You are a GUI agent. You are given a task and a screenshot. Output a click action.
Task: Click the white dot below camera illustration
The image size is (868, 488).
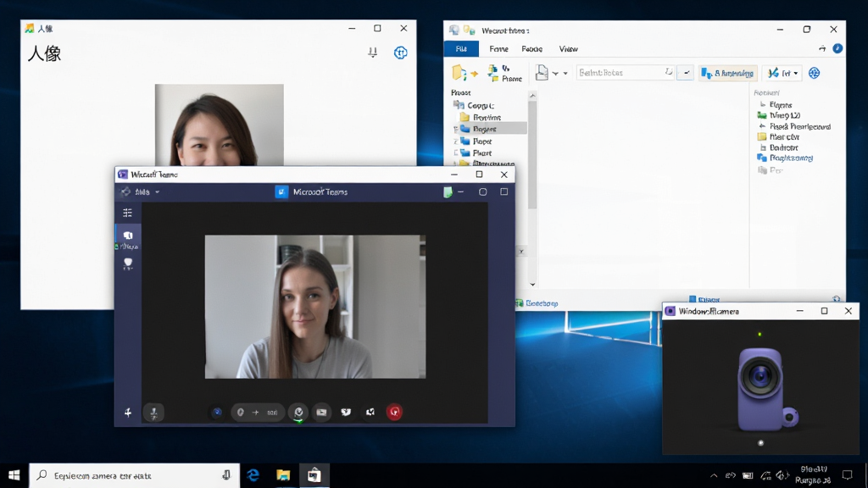tap(760, 442)
